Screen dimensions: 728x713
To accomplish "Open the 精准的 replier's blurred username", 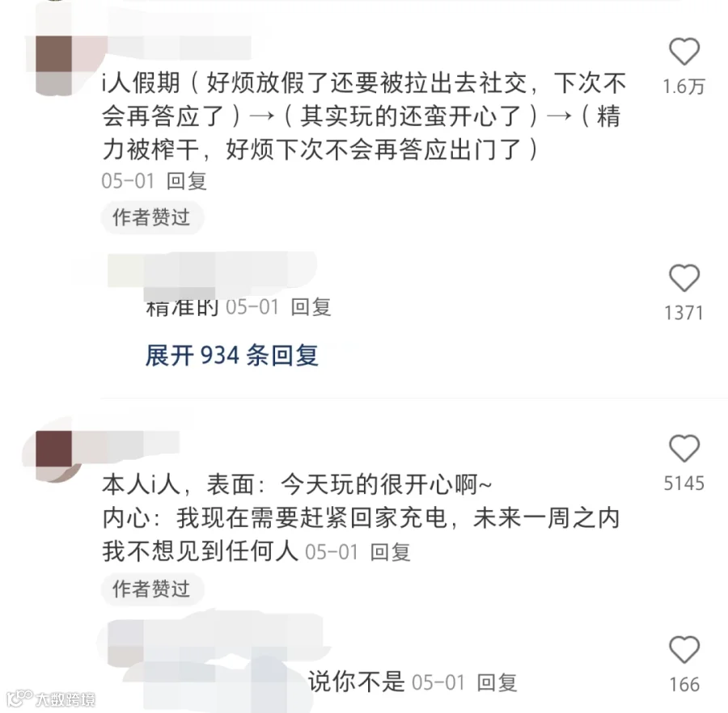I will pyautogui.click(x=211, y=272).
